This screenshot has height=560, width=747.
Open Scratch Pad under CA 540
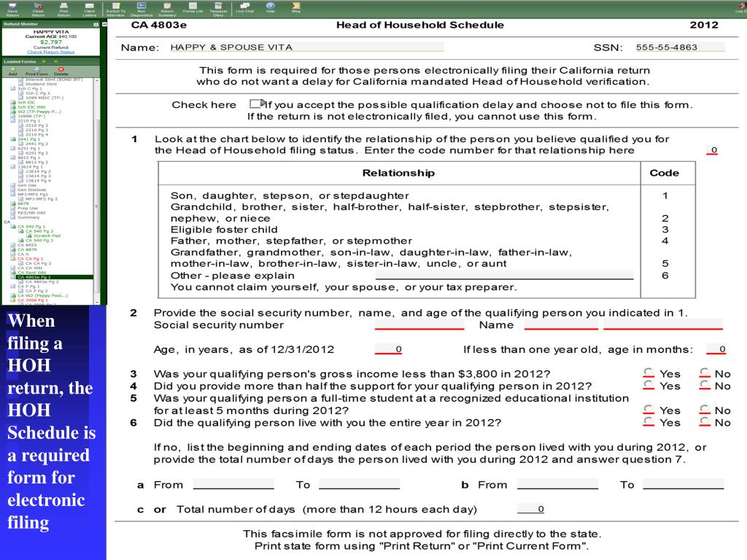click(47, 236)
